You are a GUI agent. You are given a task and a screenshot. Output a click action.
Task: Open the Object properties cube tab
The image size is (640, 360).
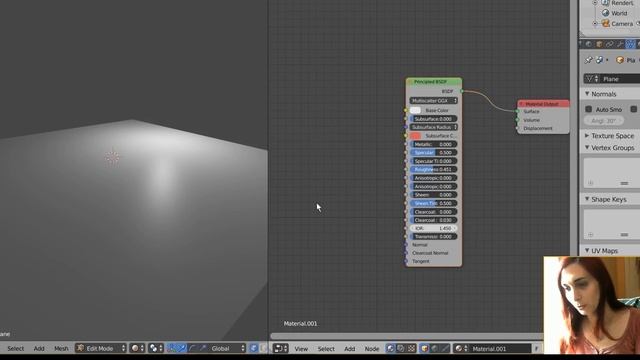[x=599, y=44]
